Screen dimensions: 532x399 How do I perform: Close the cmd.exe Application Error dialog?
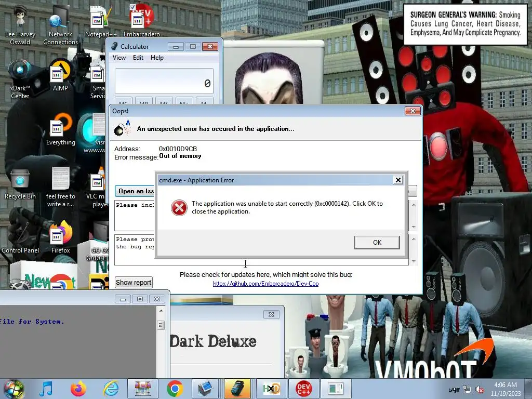[398, 180]
